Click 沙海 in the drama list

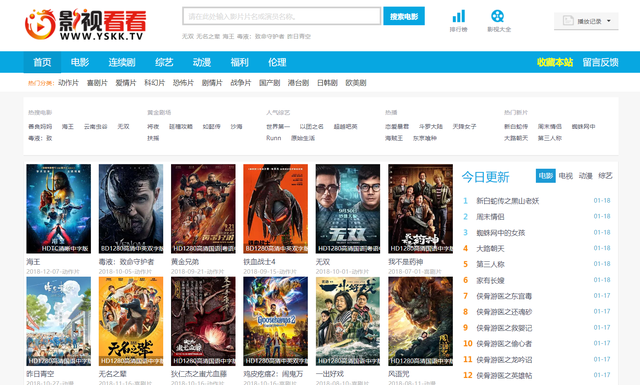point(236,127)
